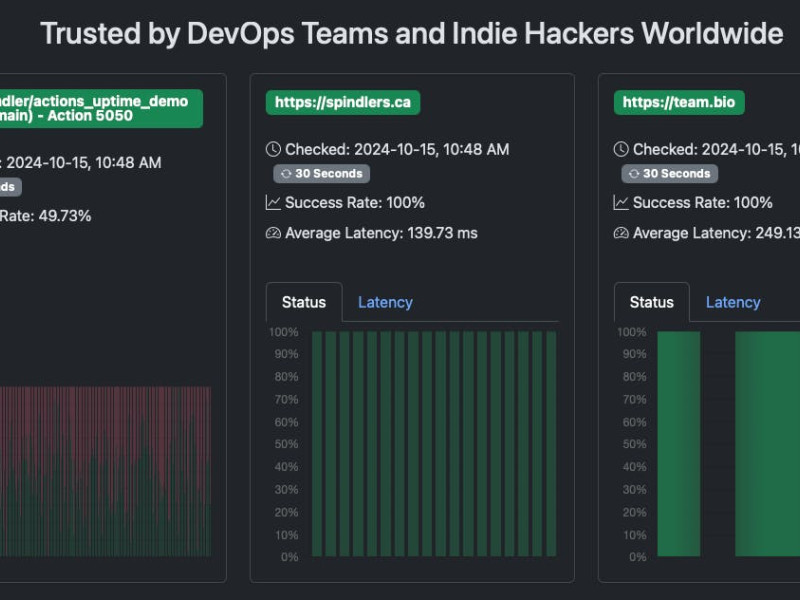Click the chart icon beside spindlers.ca Success Rate
This screenshot has height=600, width=800.
click(x=273, y=203)
